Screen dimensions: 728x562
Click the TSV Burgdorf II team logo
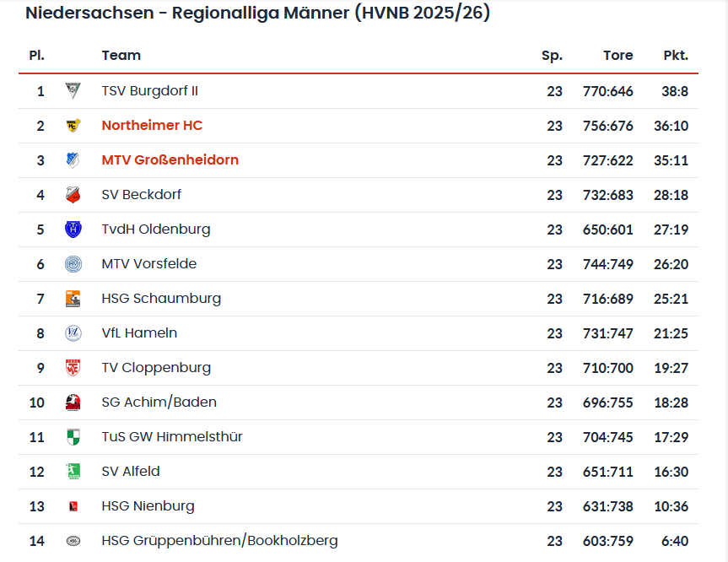(x=73, y=91)
